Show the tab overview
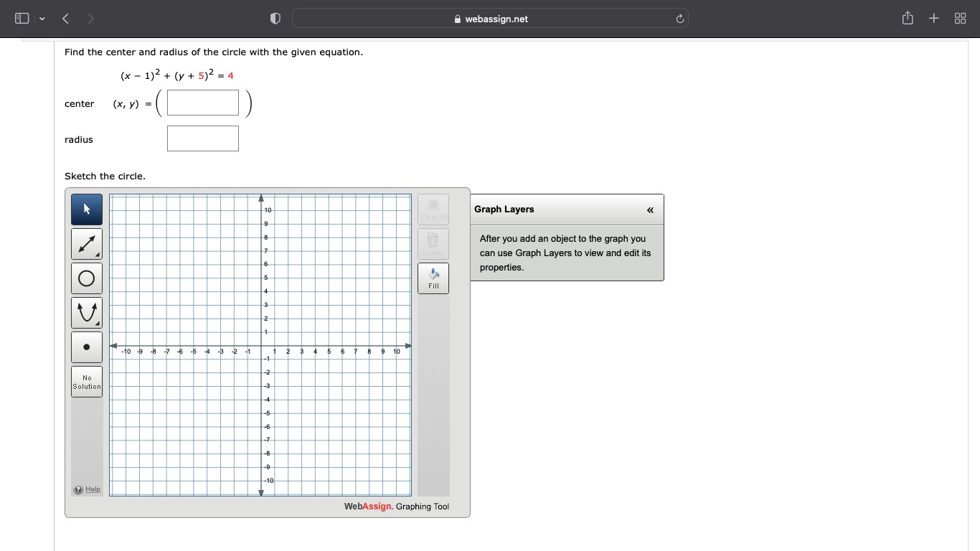 [x=960, y=19]
